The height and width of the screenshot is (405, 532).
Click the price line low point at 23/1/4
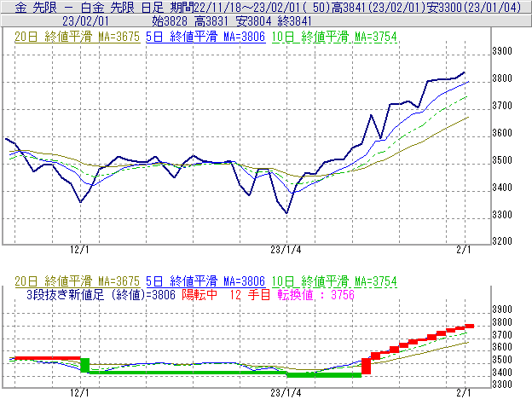click(286, 212)
